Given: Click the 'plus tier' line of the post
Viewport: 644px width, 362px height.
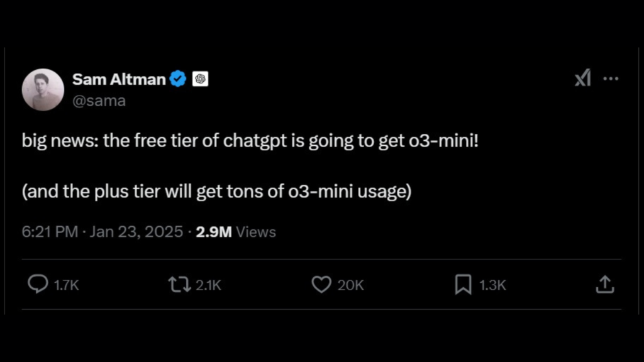Looking at the screenshot, I should click(217, 192).
